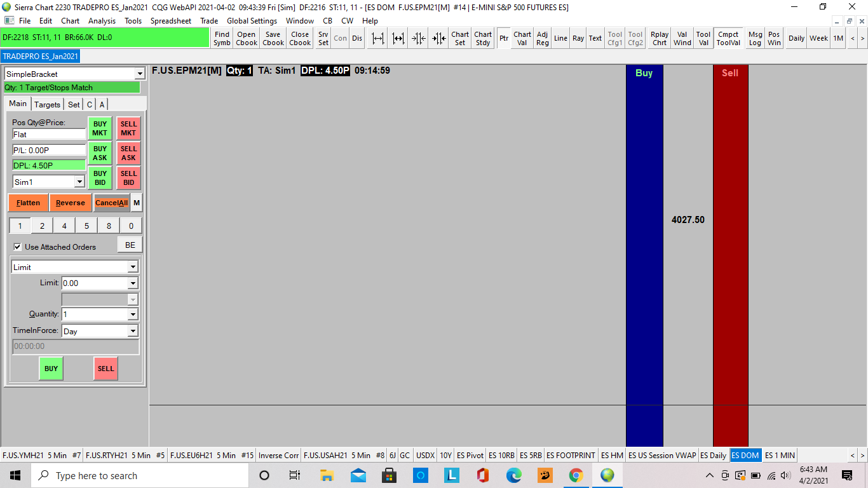Toggle the Use Attached Orders checkbox
Image resolution: width=868 pixels, height=488 pixels.
coord(17,247)
